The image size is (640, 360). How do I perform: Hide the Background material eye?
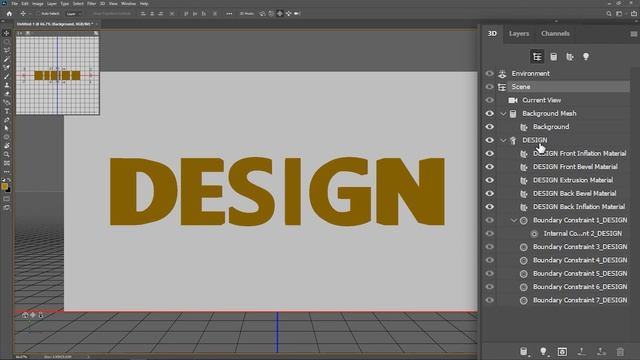489,127
